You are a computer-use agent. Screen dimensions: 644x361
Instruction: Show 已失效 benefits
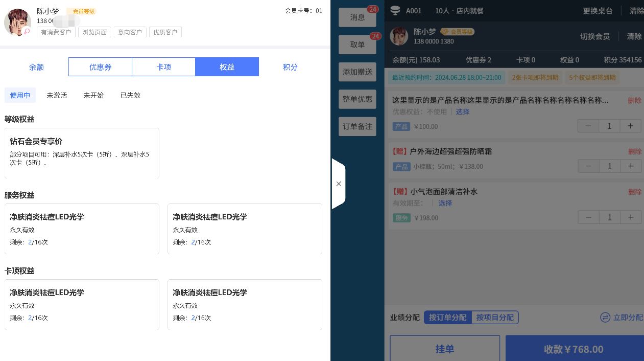(x=130, y=95)
